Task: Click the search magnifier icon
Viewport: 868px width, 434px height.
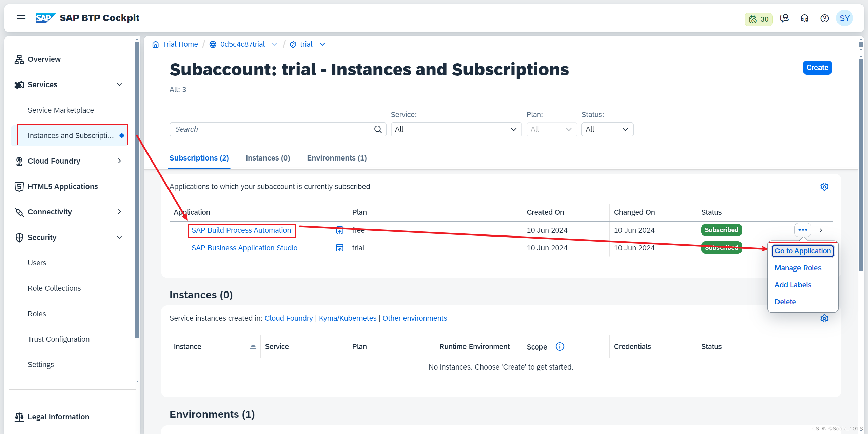Action: (x=378, y=129)
